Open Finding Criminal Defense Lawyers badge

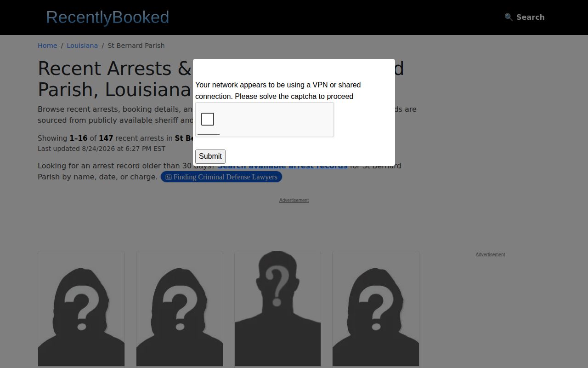point(221,177)
